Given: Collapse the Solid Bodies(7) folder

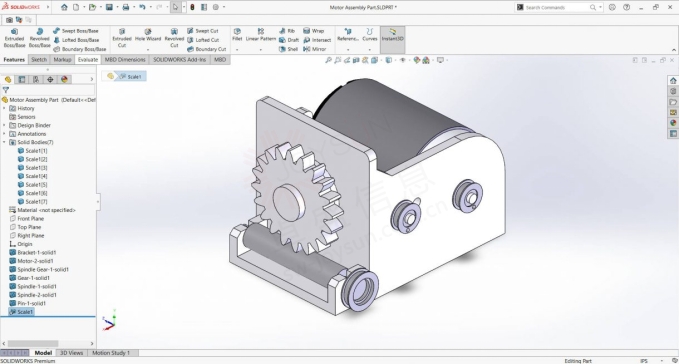Looking at the screenshot, I should 4,142.
